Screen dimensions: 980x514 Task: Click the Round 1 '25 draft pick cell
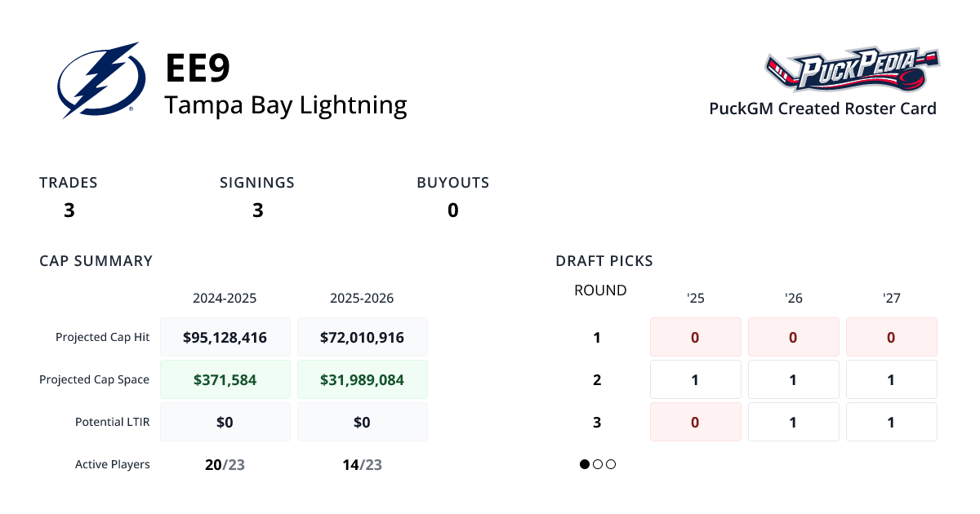coord(695,337)
